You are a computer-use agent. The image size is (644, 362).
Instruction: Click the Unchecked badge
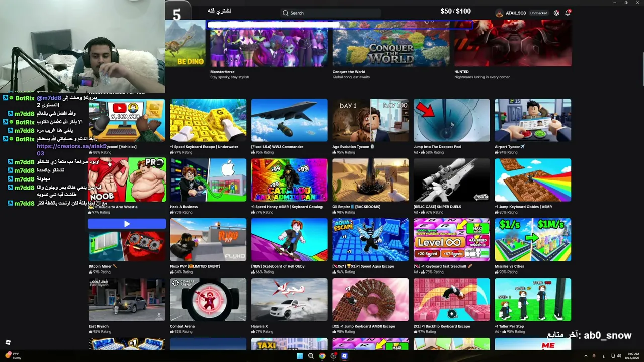(x=538, y=13)
